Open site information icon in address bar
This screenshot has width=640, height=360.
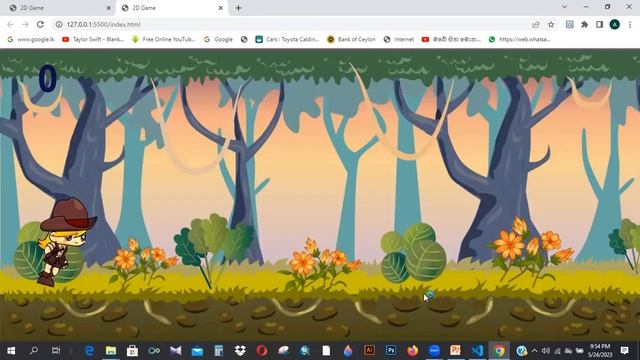(x=59, y=24)
